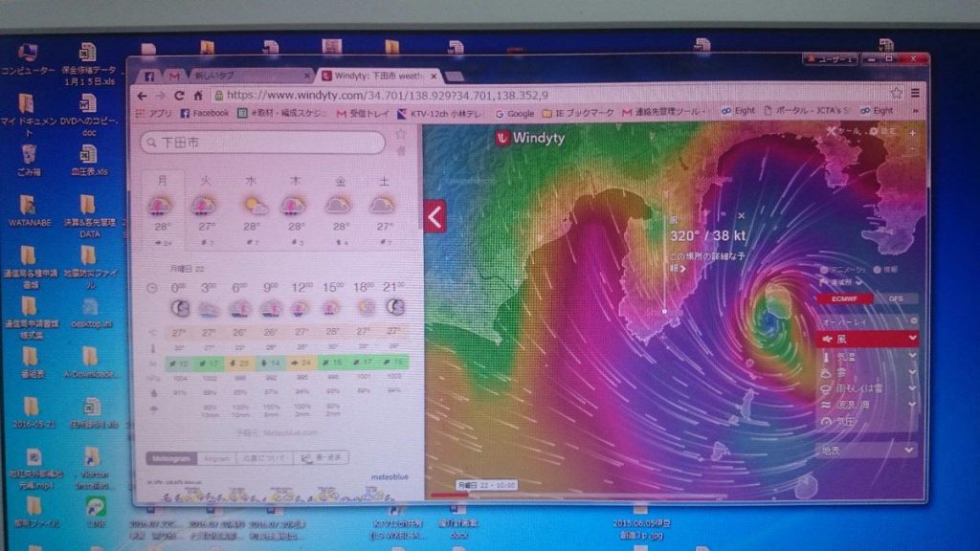Open the Facebook bookmark in bookmarks bar
The height and width of the screenshot is (551, 980).
pyautogui.click(x=202, y=113)
